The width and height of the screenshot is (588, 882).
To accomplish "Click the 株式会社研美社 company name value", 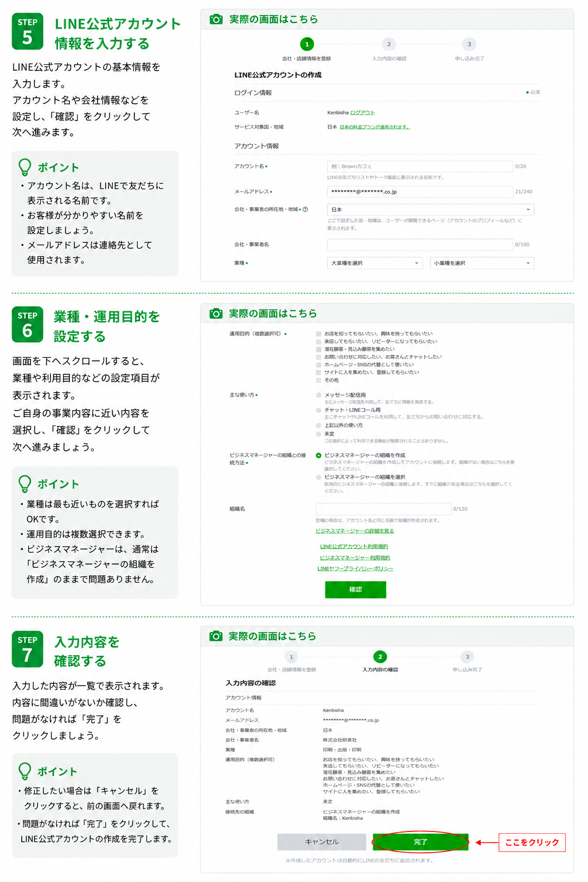I will coord(340,740).
